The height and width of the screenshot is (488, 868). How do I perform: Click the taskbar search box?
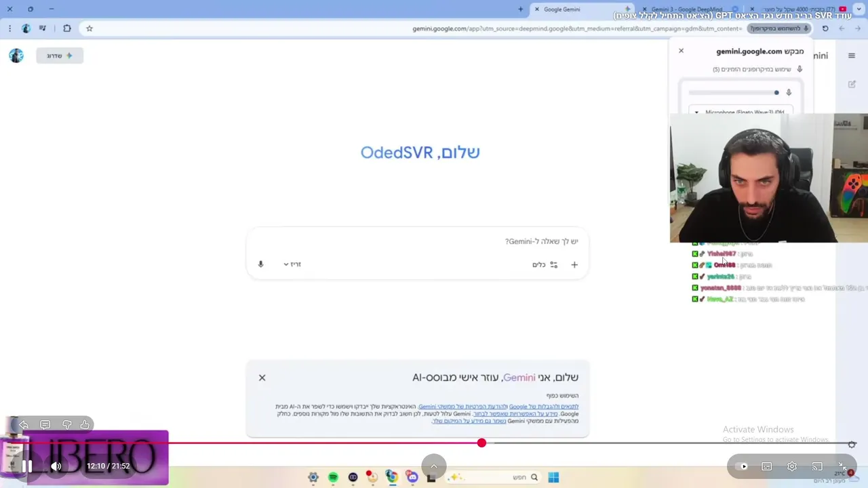(x=494, y=477)
